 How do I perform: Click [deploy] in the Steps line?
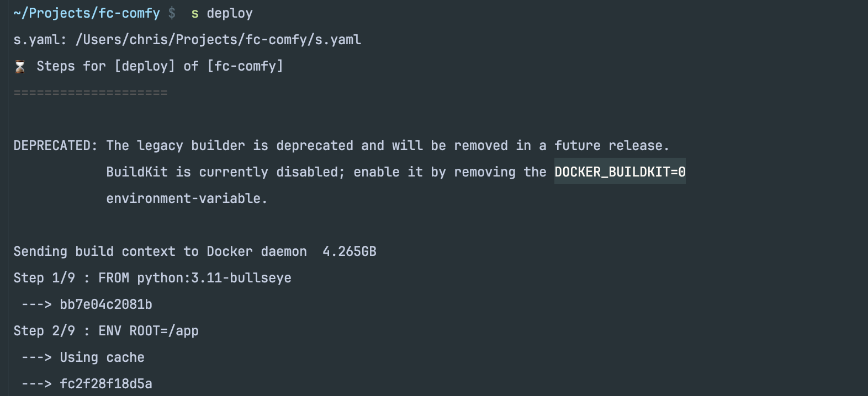tap(145, 66)
